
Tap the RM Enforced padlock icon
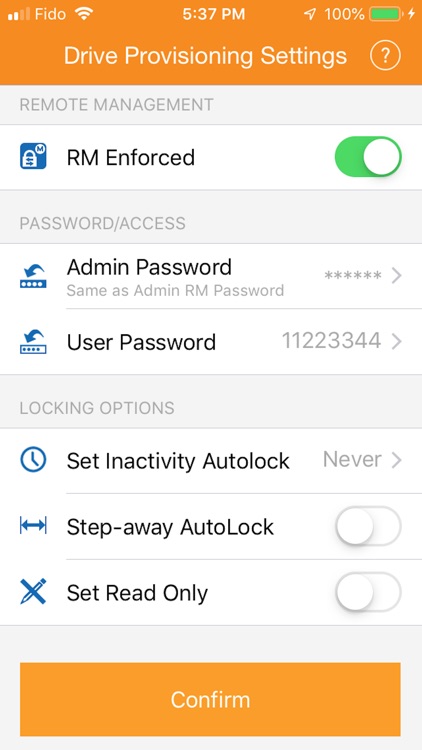[x=33, y=157]
